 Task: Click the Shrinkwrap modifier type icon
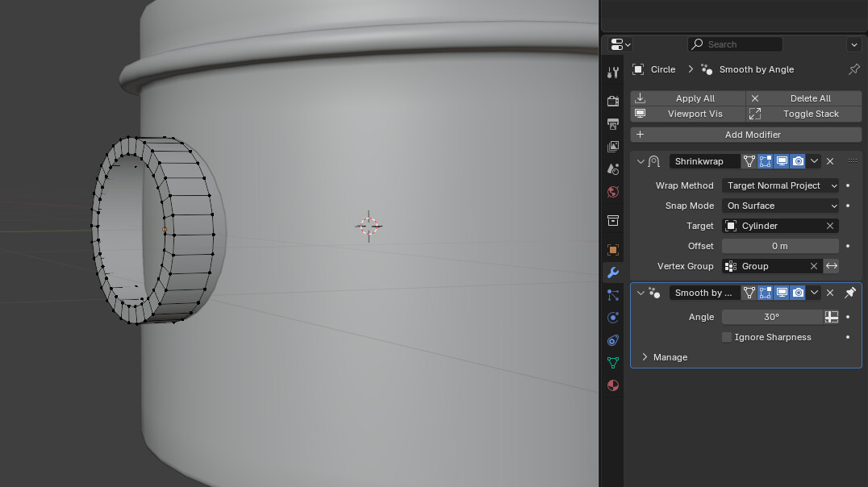pyautogui.click(x=654, y=161)
